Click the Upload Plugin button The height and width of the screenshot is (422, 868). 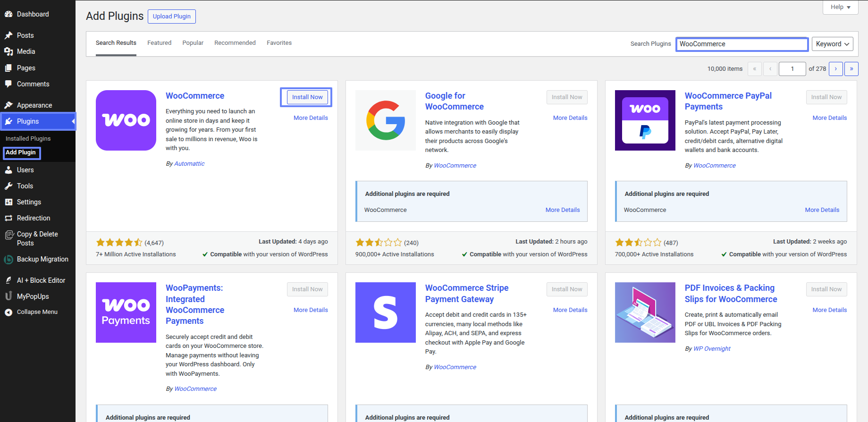click(171, 17)
